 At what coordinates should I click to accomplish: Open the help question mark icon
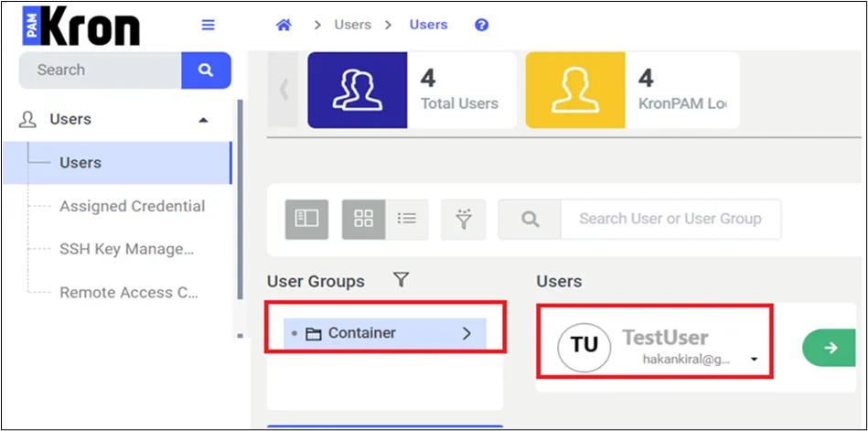point(482,25)
